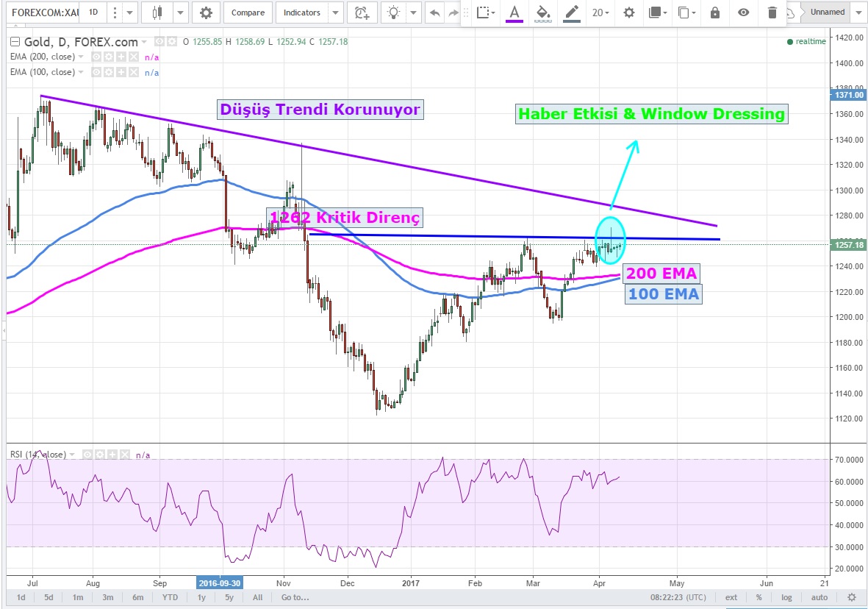Select the background fill bucket icon

(543, 13)
